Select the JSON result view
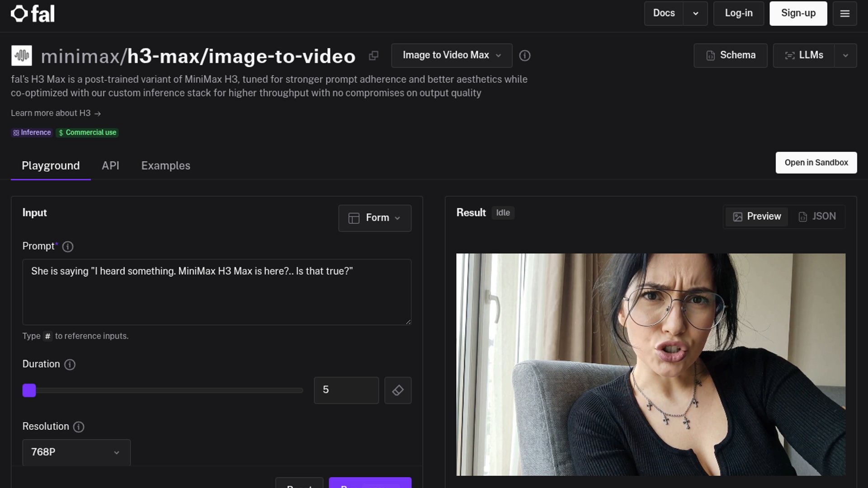The height and width of the screenshot is (488, 868). [817, 217]
